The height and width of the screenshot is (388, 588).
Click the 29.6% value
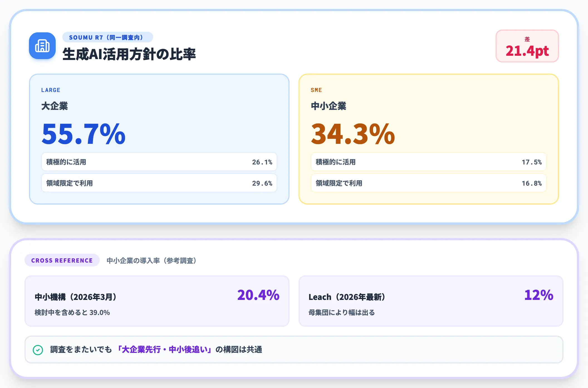(x=262, y=183)
